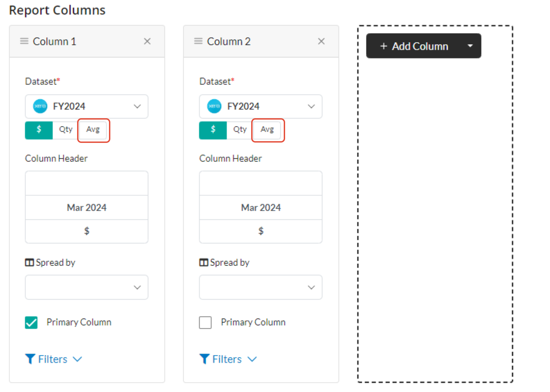Image resolution: width=550 pixels, height=392 pixels.
Task: Open the FY2024 dataset dropdown in Column 2
Action: click(x=261, y=107)
